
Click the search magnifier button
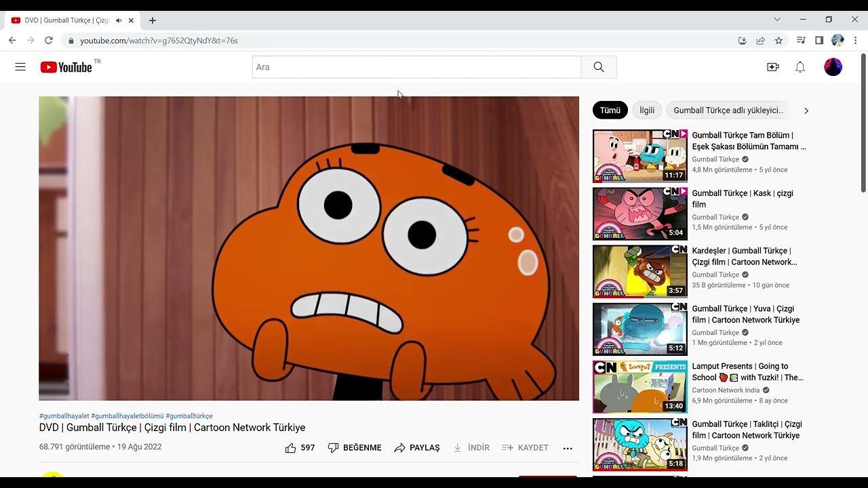599,67
